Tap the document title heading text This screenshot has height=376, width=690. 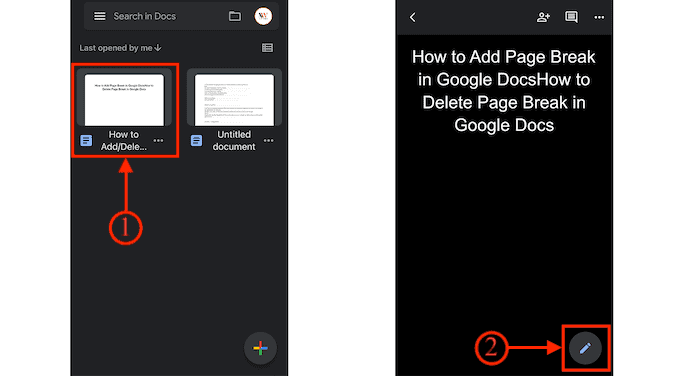click(504, 91)
